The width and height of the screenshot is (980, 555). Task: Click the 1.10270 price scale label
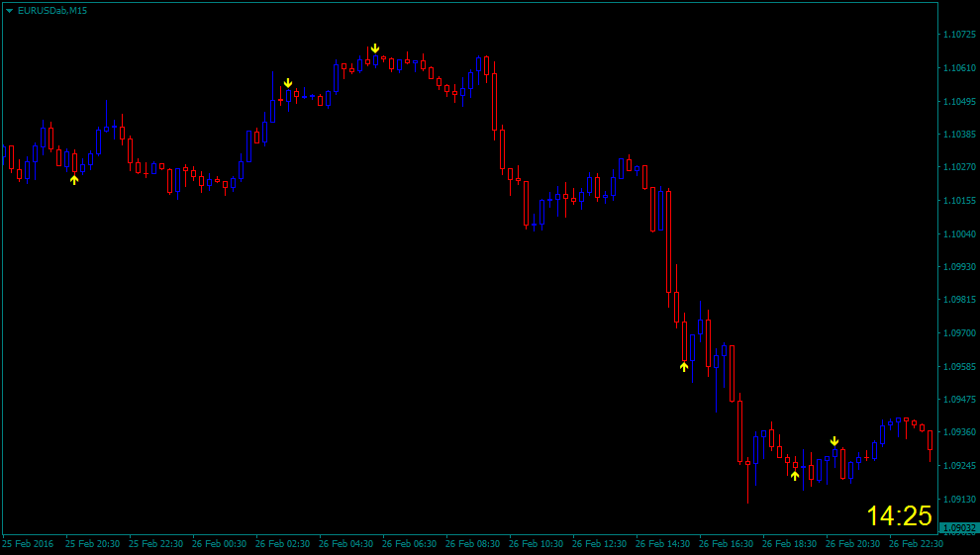coord(959,166)
